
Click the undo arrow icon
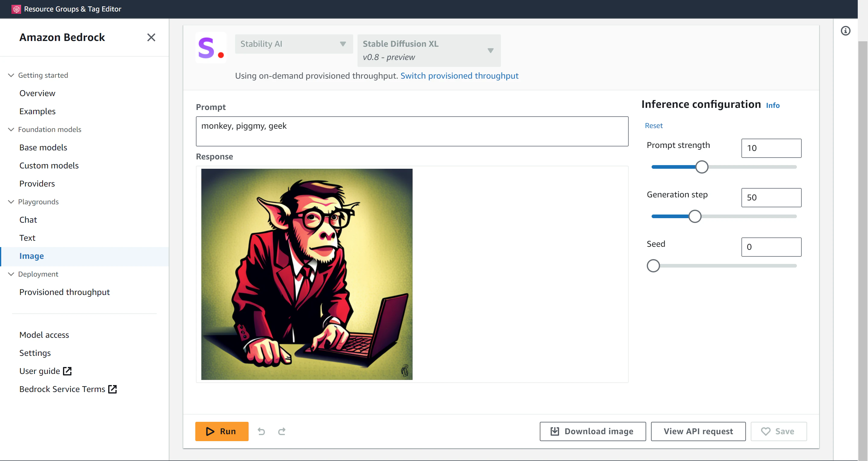(261, 431)
